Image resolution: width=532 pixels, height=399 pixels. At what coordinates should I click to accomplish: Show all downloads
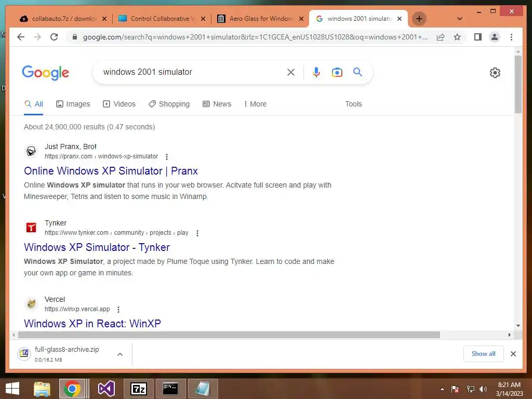click(x=483, y=354)
